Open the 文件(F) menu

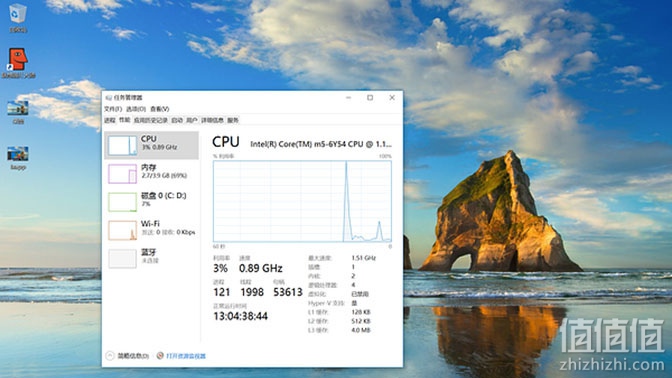(x=113, y=109)
